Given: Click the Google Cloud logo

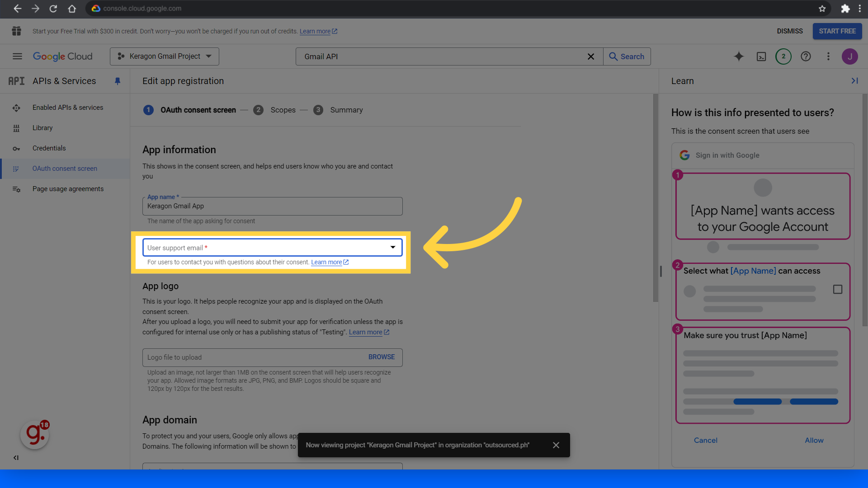Looking at the screenshot, I should click(62, 56).
